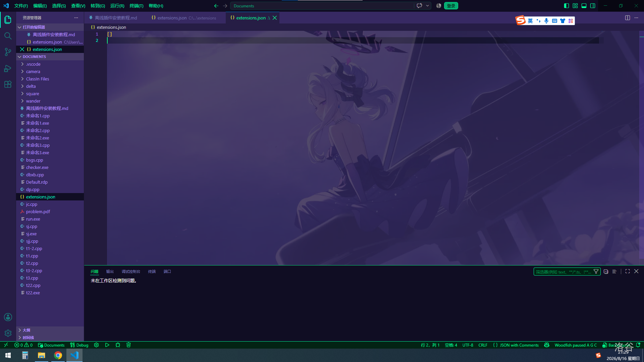
Task: Switch to the 调试控制台 panel tab
Action: pos(131,271)
